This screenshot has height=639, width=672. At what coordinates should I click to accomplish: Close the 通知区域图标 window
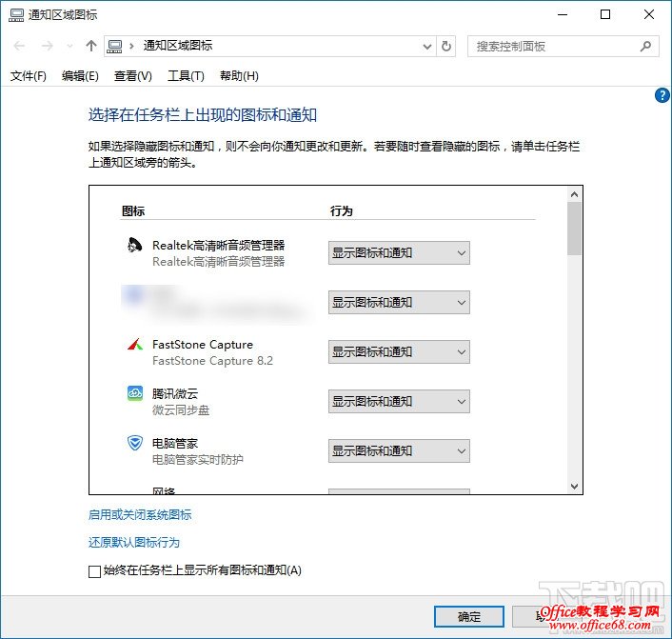pos(649,14)
